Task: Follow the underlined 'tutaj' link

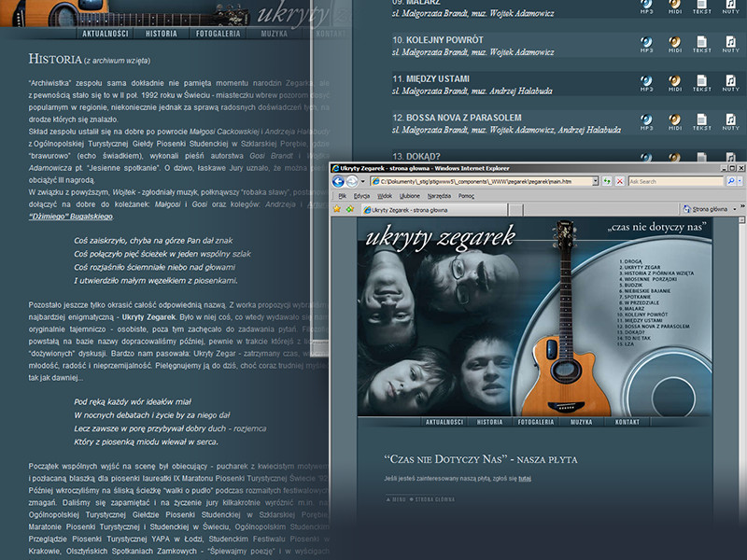Action: pos(525,479)
